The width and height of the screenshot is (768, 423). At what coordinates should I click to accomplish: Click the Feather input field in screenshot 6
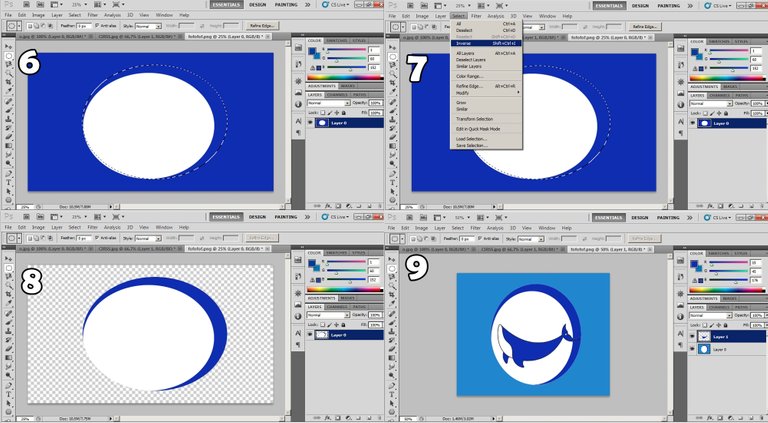click(83, 25)
